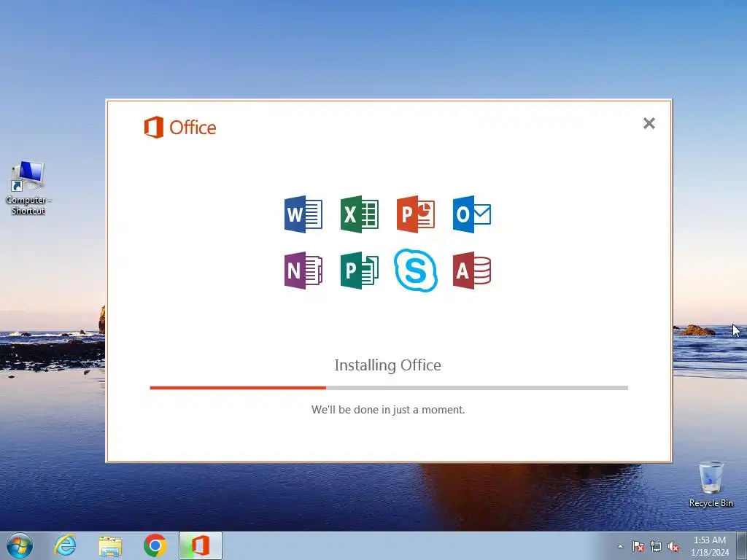Click the Access icon in the installer
Image resolution: width=747 pixels, height=560 pixels.
(x=472, y=271)
